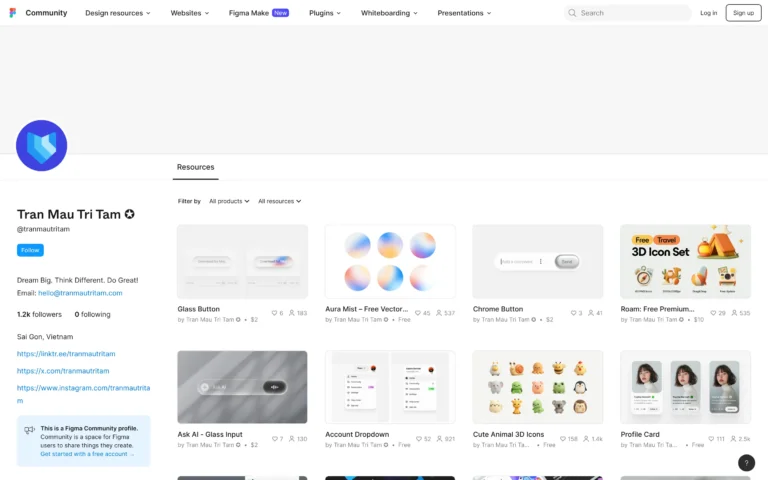The height and width of the screenshot is (480, 768).
Task: Open the Account Dropdown thumbnail
Action: [390, 387]
